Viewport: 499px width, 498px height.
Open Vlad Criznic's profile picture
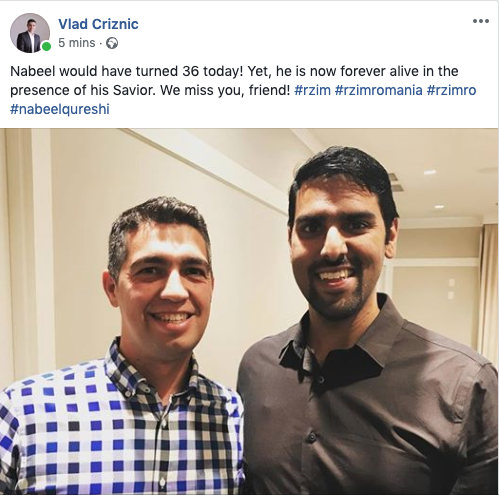[30, 33]
